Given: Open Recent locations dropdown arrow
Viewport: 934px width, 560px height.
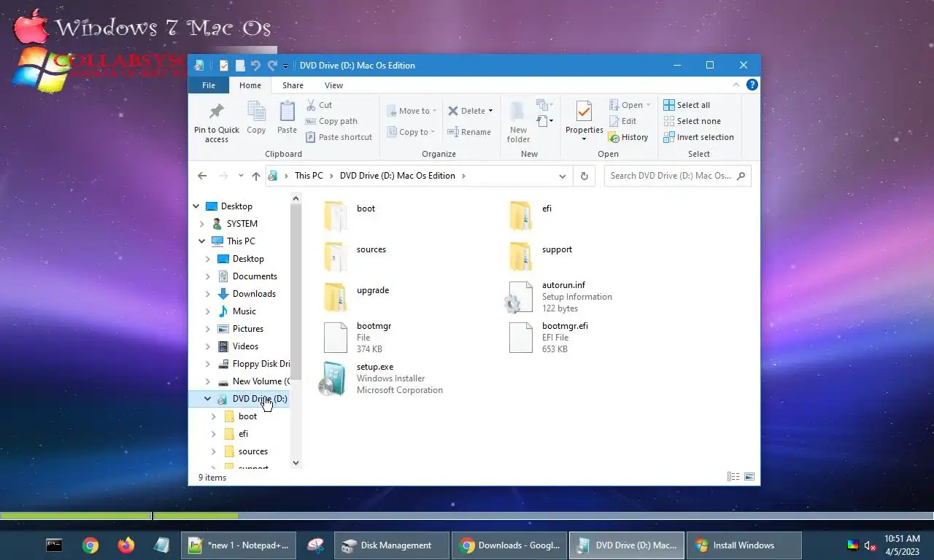Looking at the screenshot, I should (240, 176).
